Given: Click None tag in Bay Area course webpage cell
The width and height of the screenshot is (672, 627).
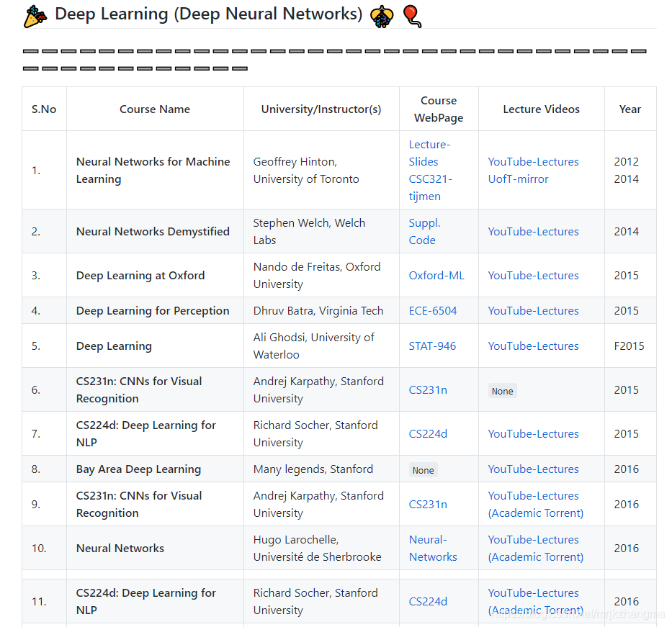Looking at the screenshot, I should pyautogui.click(x=423, y=470).
